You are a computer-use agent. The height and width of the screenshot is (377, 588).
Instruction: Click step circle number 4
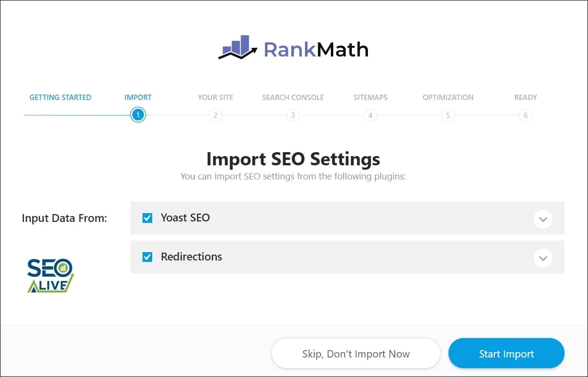pyautogui.click(x=370, y=116)
